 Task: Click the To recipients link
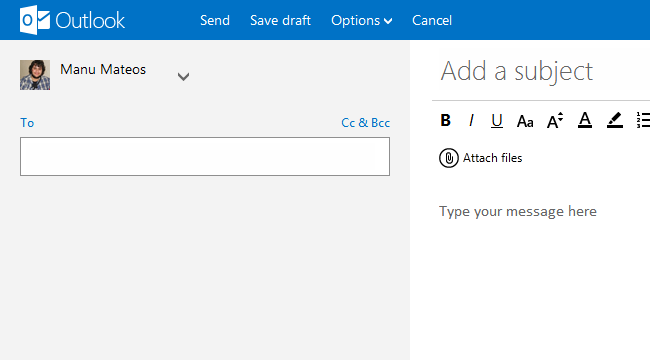[27, 123]
